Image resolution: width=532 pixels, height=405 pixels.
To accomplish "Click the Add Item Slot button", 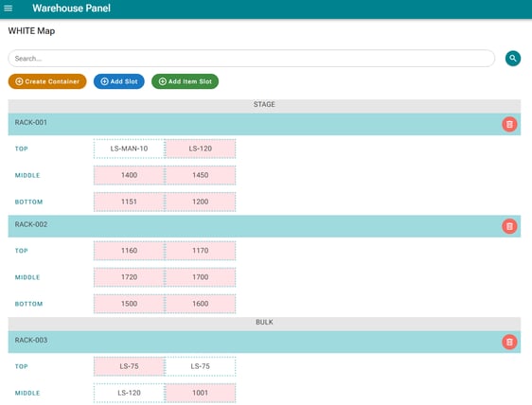I will 185,81.
